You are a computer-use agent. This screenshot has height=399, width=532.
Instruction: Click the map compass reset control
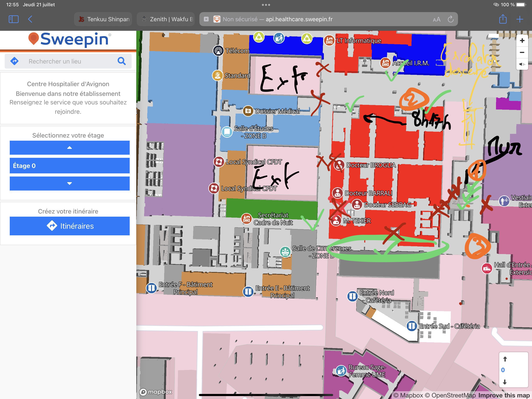(522, 64)
